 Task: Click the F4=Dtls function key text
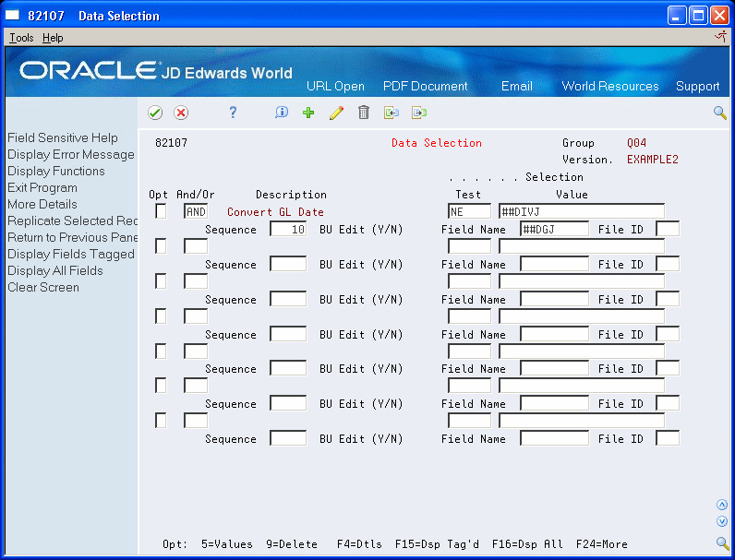(x=359, y=544)
